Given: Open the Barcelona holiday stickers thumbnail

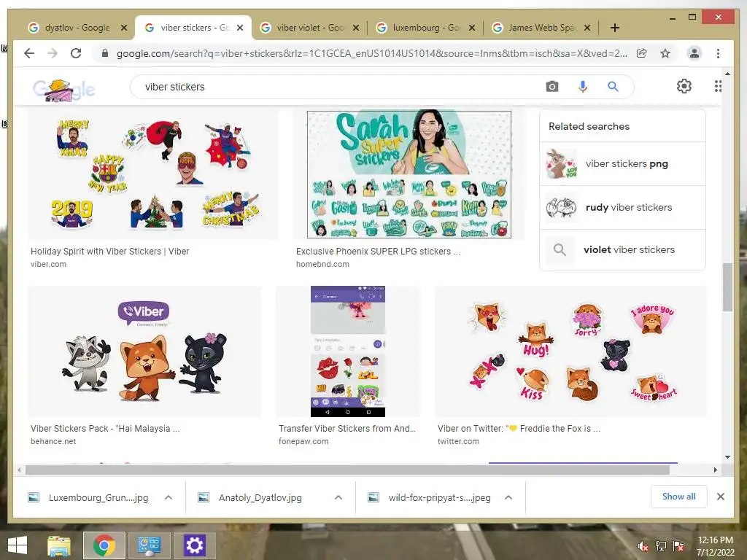Looking at the screenshot, I should [153, 174].
